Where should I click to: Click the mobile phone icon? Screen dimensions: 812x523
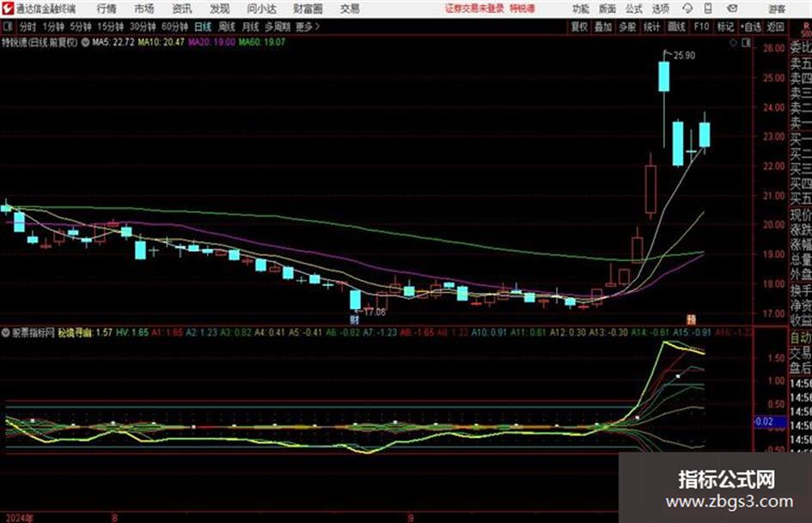click(708, 9)
